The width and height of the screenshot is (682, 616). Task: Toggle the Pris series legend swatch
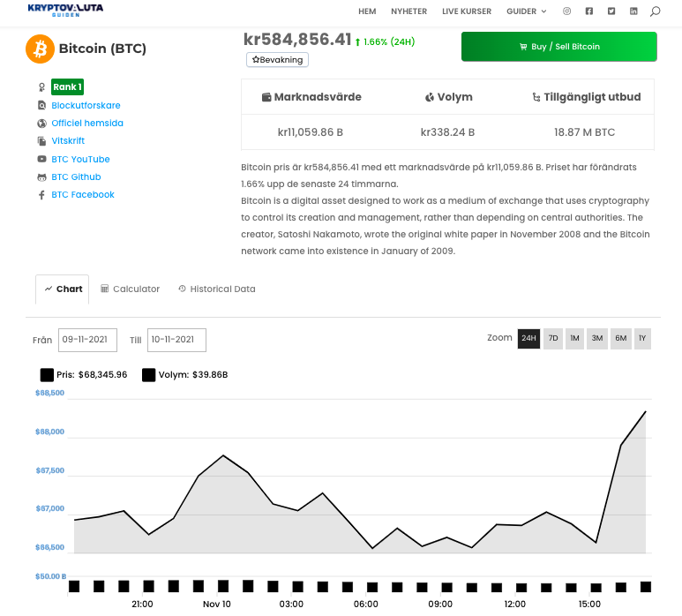(47, 374)
